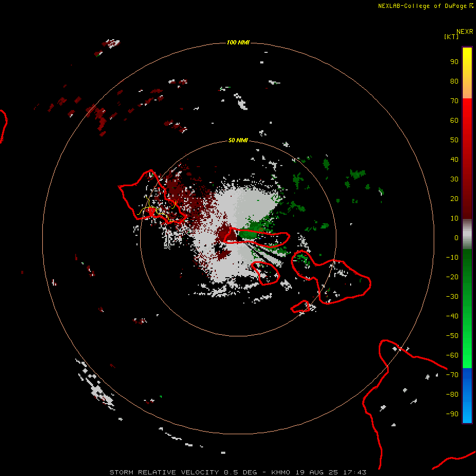
Task: Click the -40 scale label
Action: click(452, 316)
